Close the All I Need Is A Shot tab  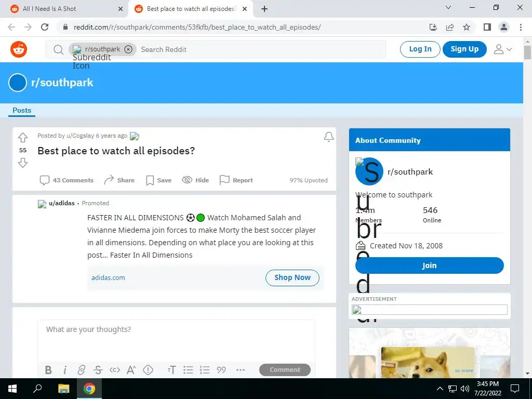coord(121,9)
